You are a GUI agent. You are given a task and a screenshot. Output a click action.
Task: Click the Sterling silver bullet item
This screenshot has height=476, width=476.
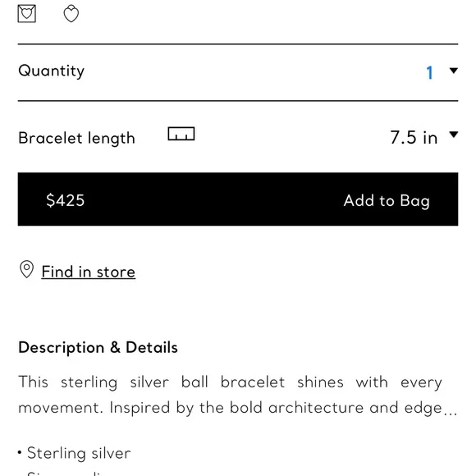click(79, 453)
